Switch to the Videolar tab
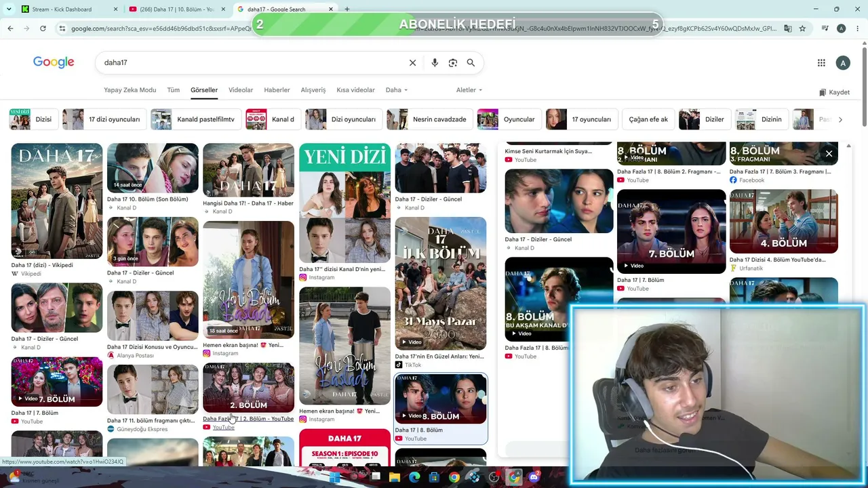868x488 pixels. (x=241, y=90)
